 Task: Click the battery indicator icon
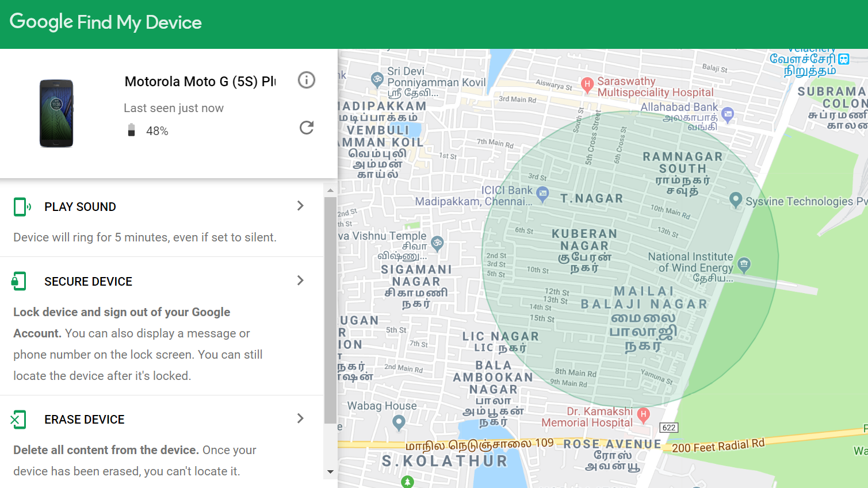coord(131,129)
